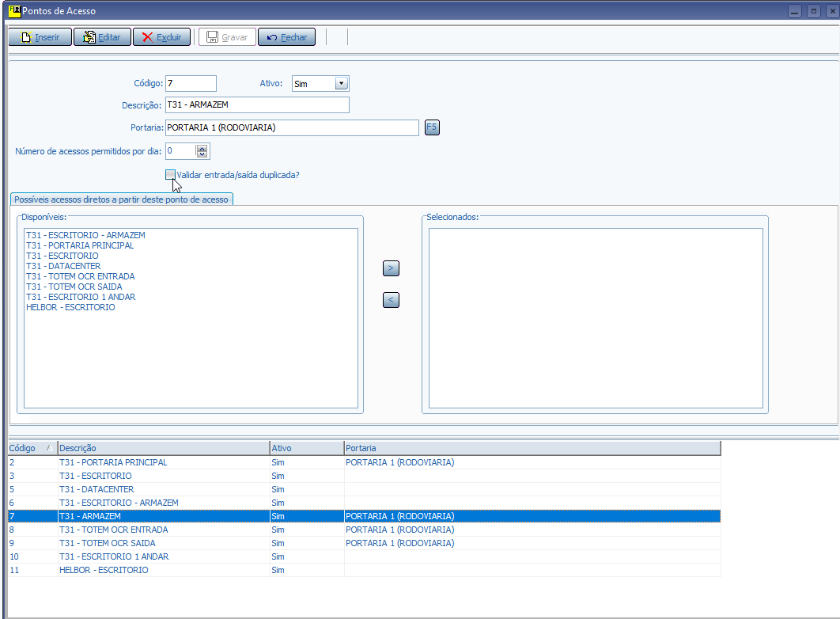Select T31 - TOTEM OCR SAIDA in Disponíveis

coord(74,287)
